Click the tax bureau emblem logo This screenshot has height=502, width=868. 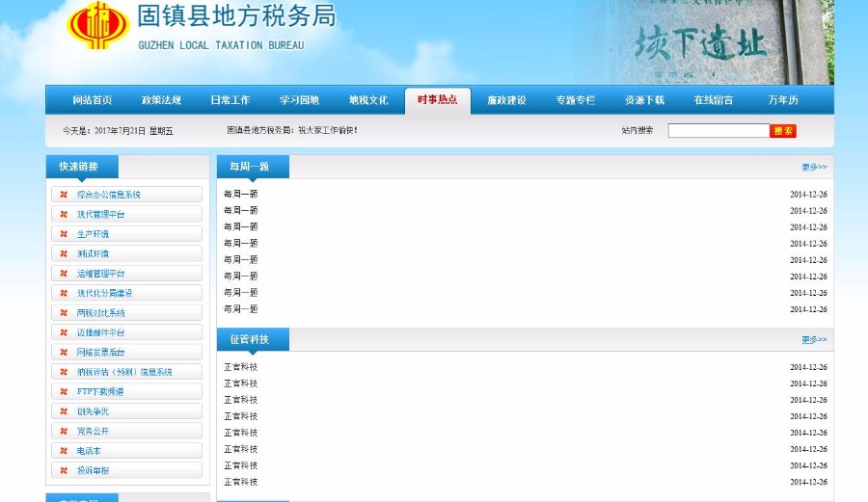pyautogui.click(x=97, y=26)
